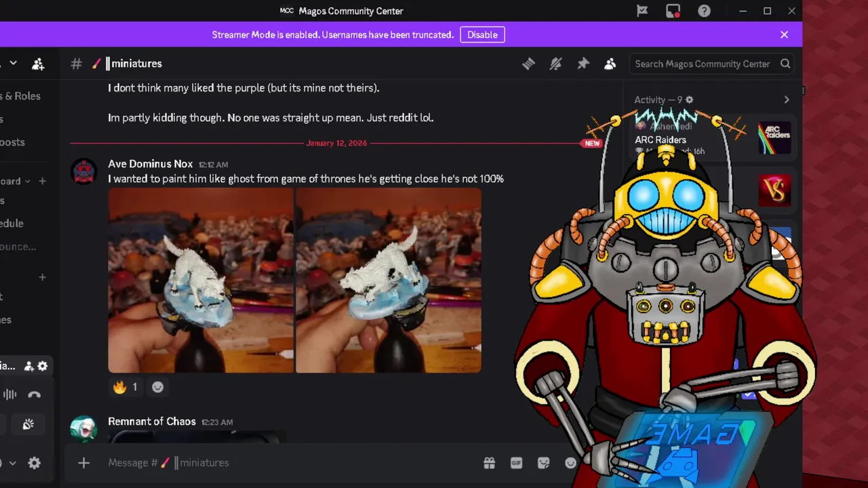Dismiss the Streamer Mode banner

pyautogui.click(x=784, y=35)
